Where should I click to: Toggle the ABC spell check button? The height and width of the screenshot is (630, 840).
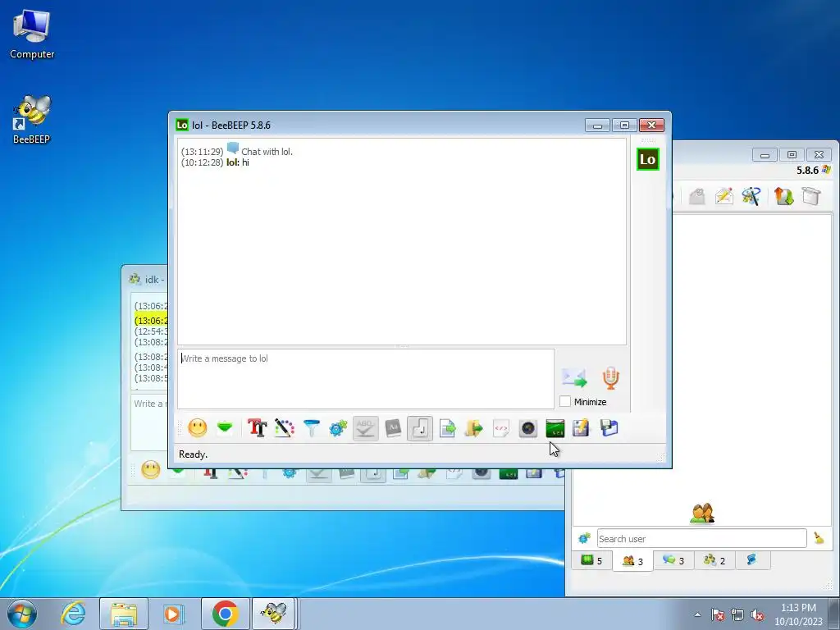coord(365,428)
